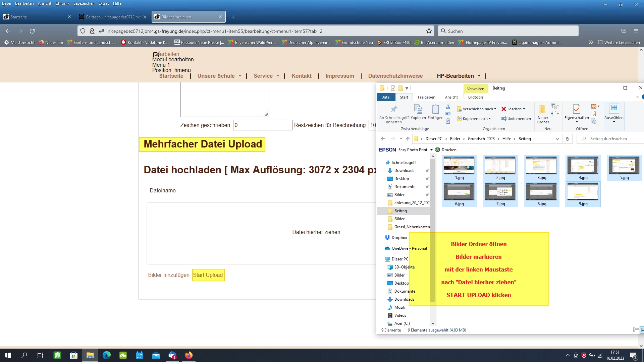Expand the Verschieben nach dropdown

pos(495,109)
